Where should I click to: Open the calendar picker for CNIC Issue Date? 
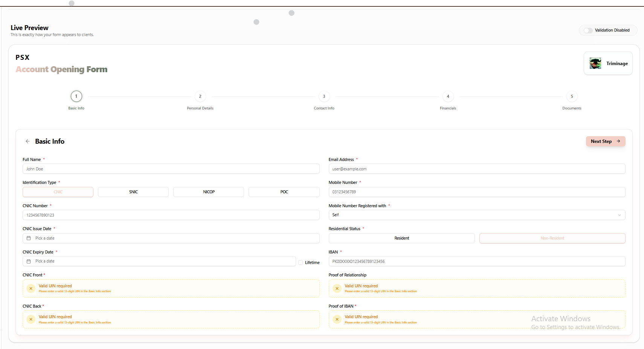pos(29,238)
